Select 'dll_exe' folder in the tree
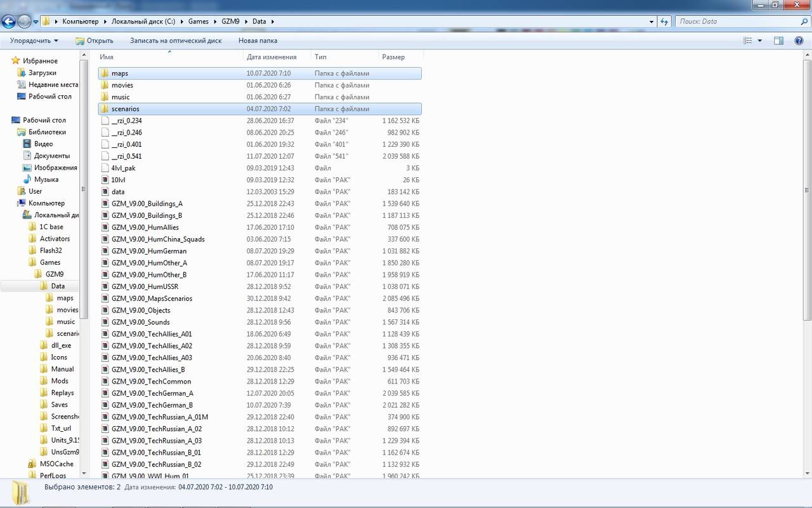 tap(61, 345)
